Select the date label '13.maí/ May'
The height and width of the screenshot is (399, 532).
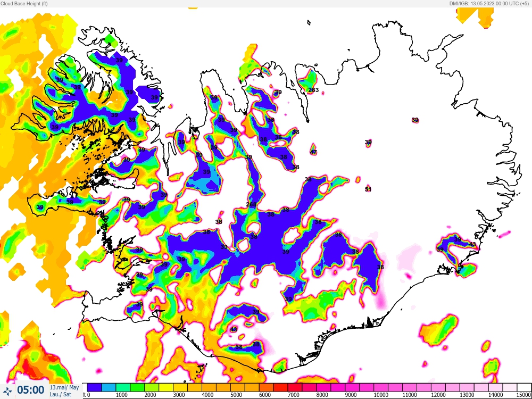(x=64, y=387)
